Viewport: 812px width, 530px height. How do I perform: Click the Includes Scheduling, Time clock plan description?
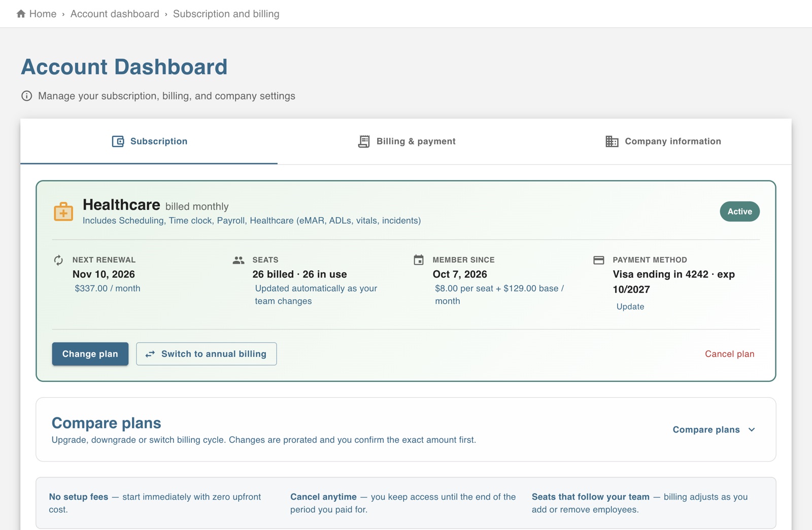pyautogui.click(x=252, y=221)
